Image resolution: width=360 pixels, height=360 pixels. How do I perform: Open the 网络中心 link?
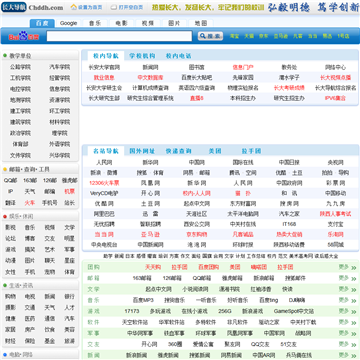click(335, 67)
